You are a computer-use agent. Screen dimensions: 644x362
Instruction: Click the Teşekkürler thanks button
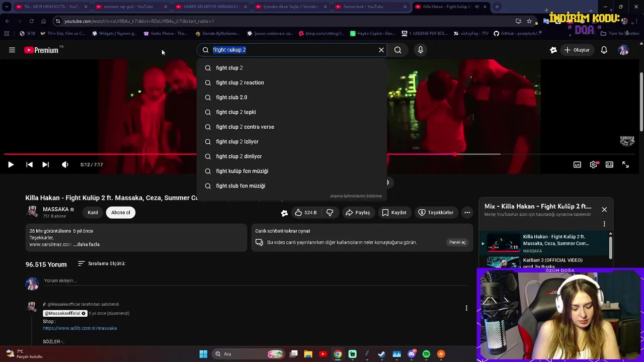pos(436,213)
